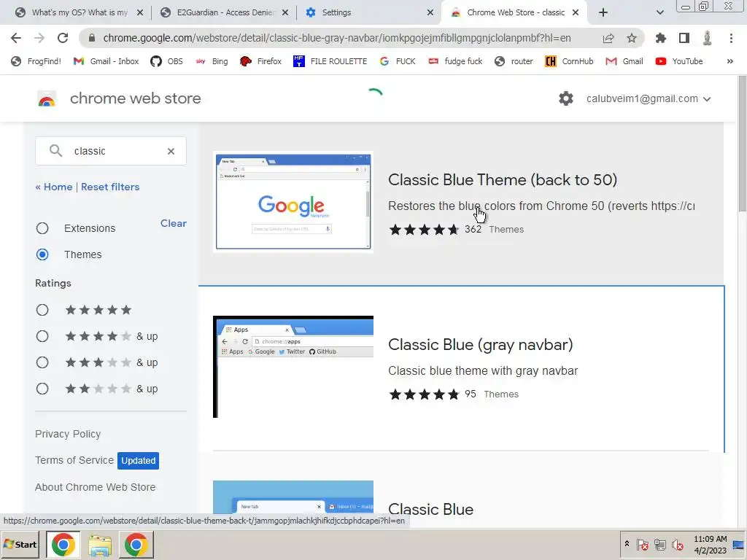Click the Chrome Web Store rainbow logo
This screenshot has height=560, width=747.
tap(47, 98)
